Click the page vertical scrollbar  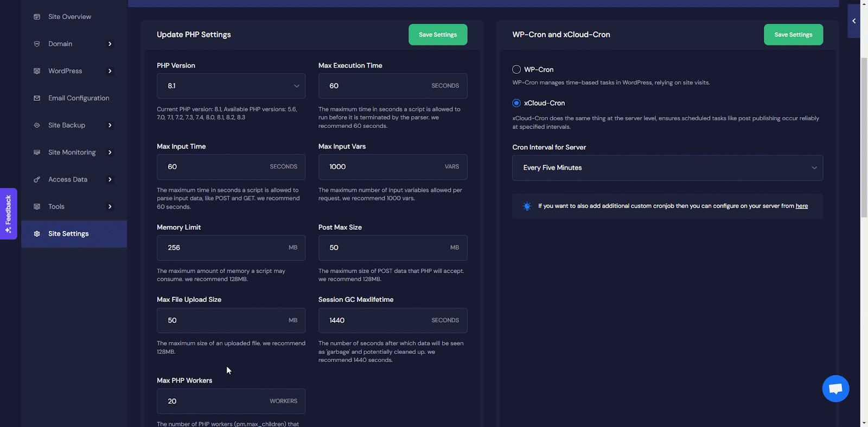pyautogui.click(x=864, y=135)
